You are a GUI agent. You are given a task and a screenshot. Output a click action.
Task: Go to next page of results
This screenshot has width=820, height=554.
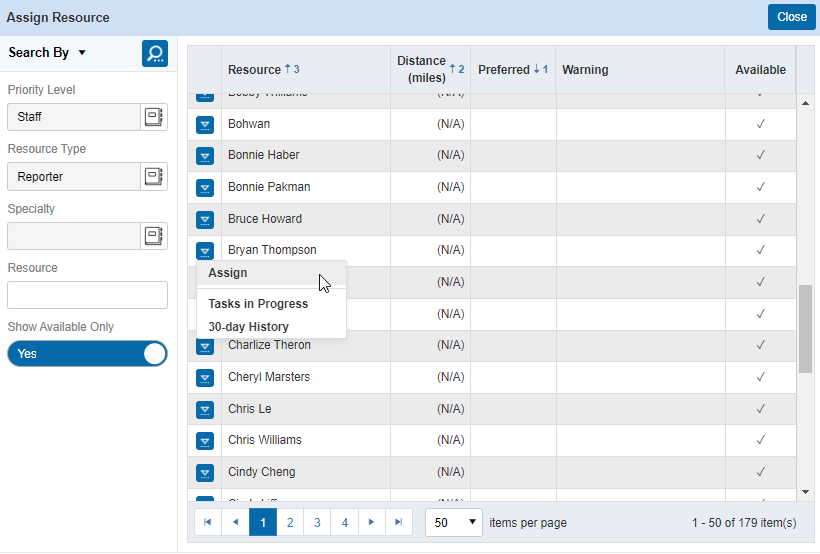point(372,522)
